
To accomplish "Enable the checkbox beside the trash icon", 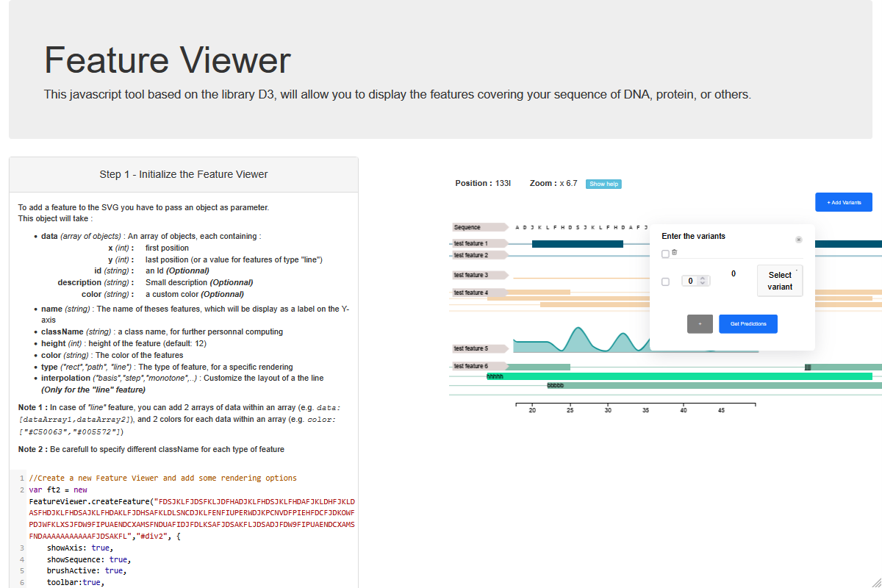I will point(665,253).
